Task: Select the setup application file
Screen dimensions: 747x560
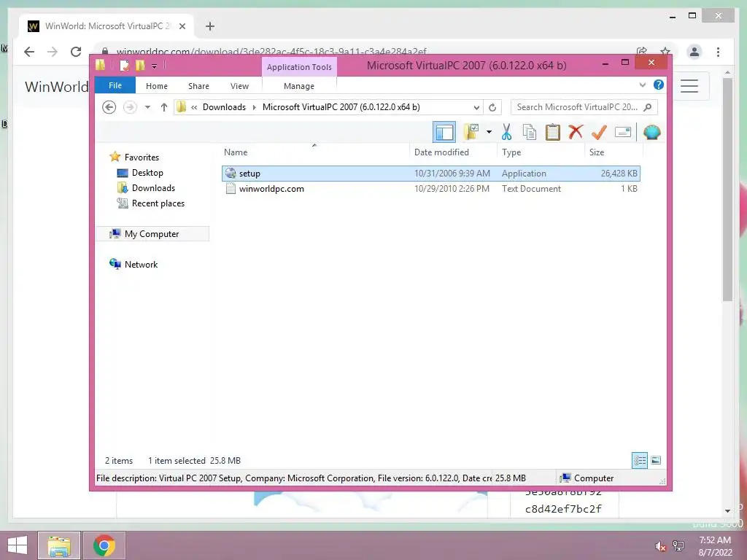Action: click(x=430, y=174)
